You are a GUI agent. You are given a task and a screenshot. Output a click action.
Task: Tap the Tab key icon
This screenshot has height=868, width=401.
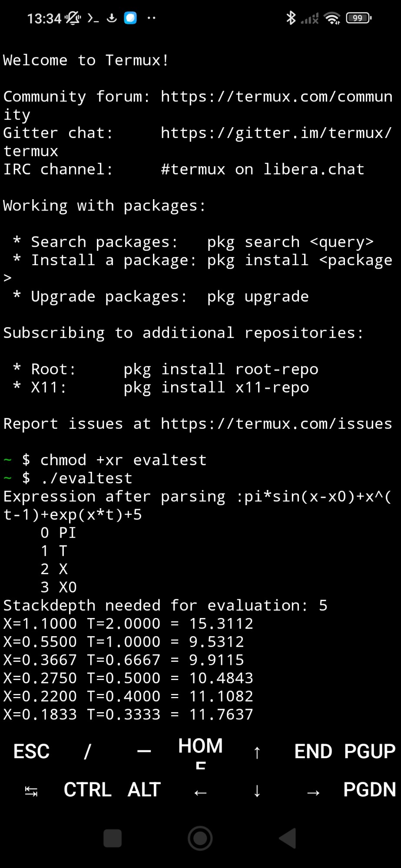(31, 791)
